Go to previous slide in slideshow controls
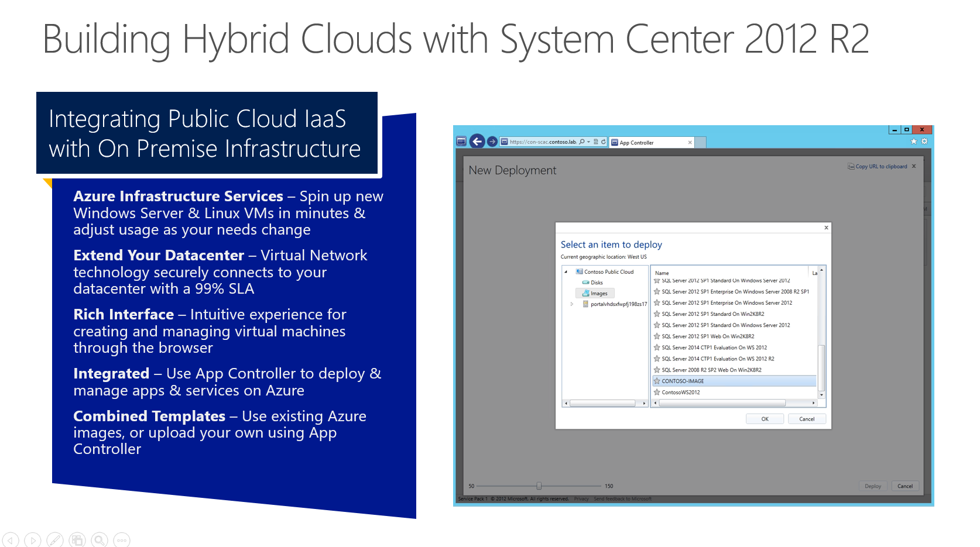Viewport: 980px width, 547px height. click(11, 540)
